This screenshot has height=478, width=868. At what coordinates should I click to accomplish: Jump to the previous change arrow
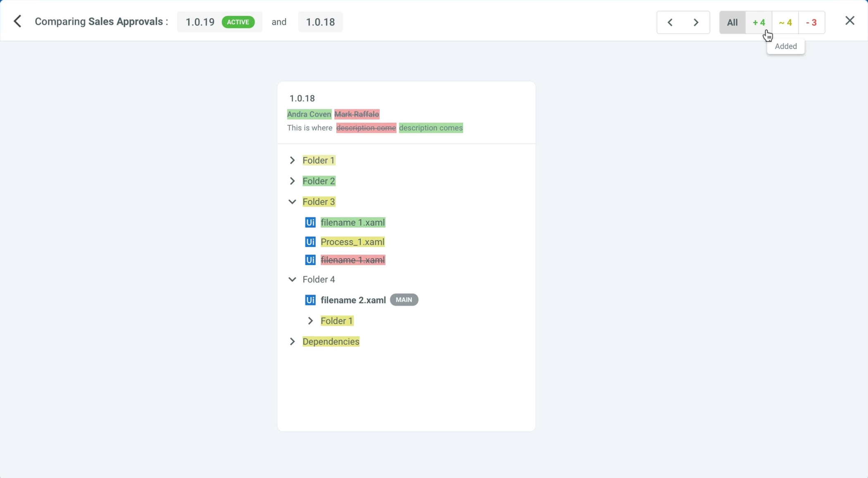coord(670,22)
